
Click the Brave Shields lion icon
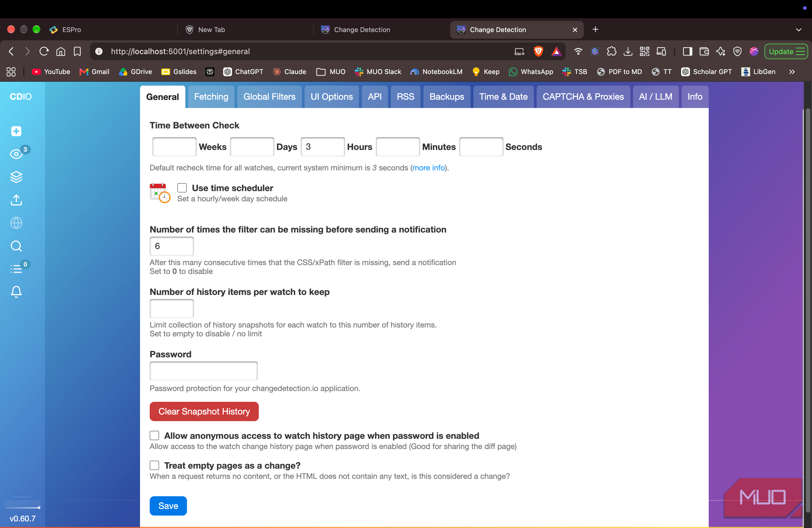pos(538,52)
